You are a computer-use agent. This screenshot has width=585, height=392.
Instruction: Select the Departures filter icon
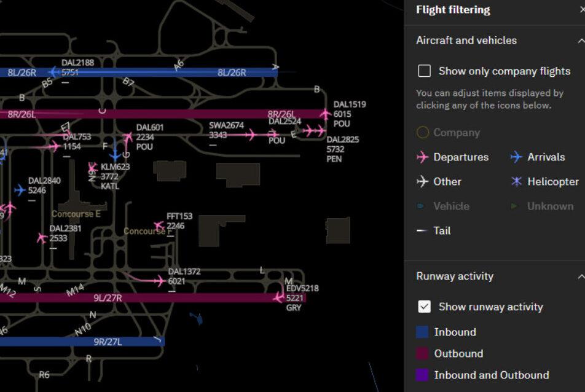coord(422,157)
